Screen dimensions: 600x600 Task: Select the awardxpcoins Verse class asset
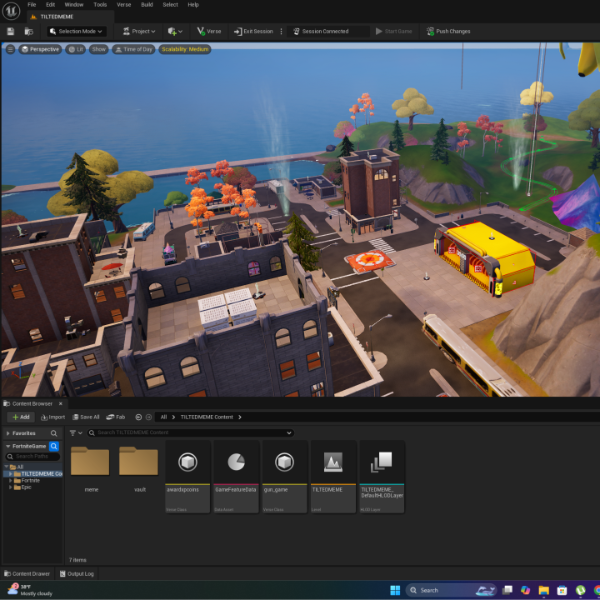(188, 477)
